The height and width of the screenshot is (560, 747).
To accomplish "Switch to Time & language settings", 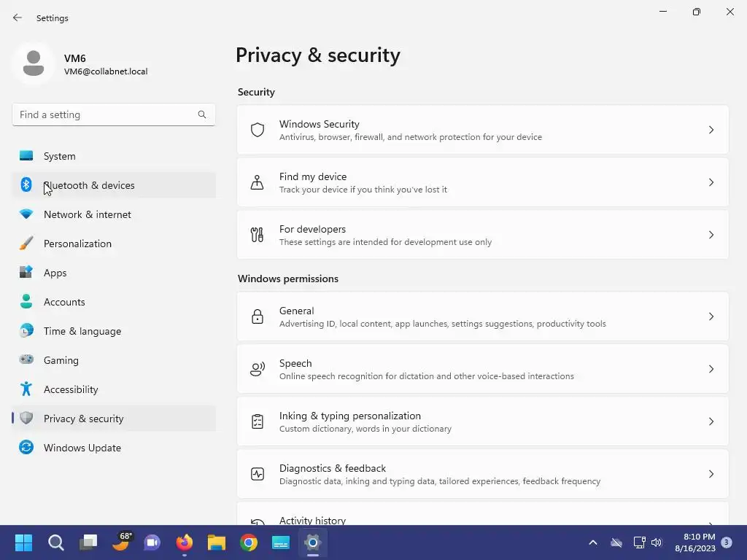I will [82, 331].
